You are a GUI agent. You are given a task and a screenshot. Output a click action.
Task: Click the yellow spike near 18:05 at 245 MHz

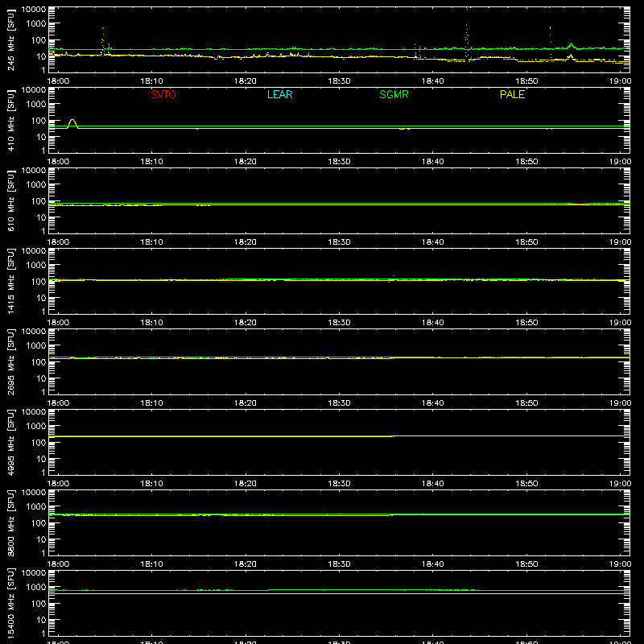click(103, 40)
